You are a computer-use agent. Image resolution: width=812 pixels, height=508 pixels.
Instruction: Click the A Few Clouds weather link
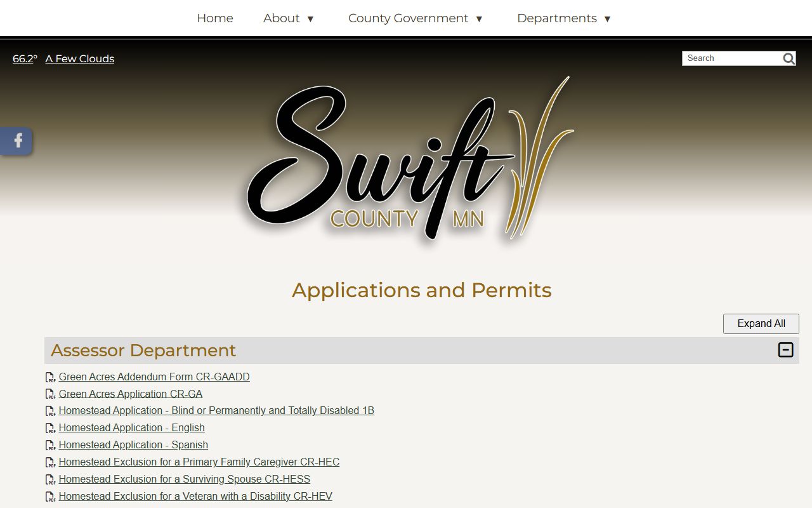[80, 58]
